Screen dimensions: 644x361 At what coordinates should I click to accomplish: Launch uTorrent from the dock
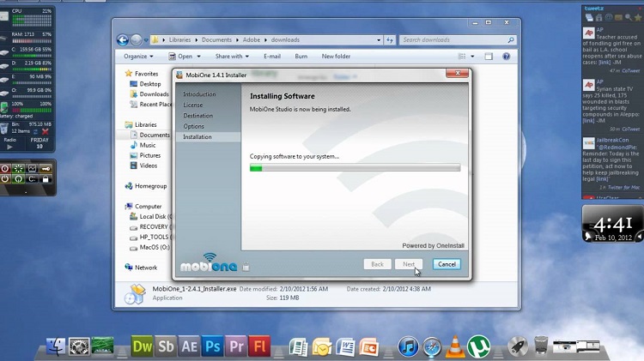[x=478, y=347]
